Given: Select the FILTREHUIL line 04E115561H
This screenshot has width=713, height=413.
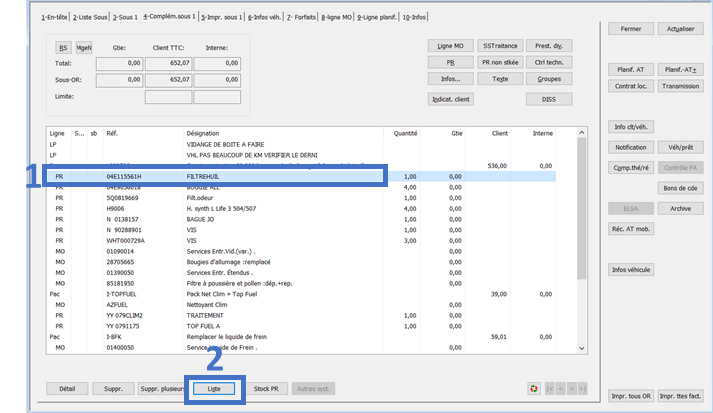Looking at the screenshot, I should point(301,176).
